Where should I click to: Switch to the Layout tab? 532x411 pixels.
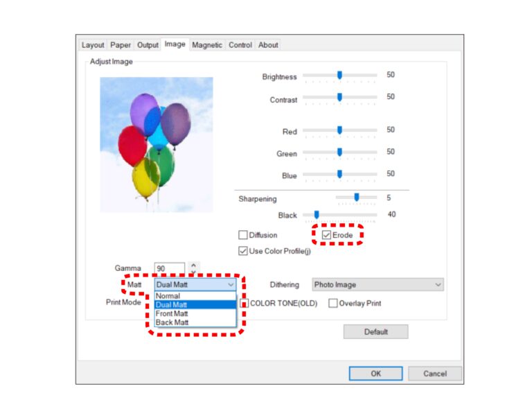pos(93,45)
